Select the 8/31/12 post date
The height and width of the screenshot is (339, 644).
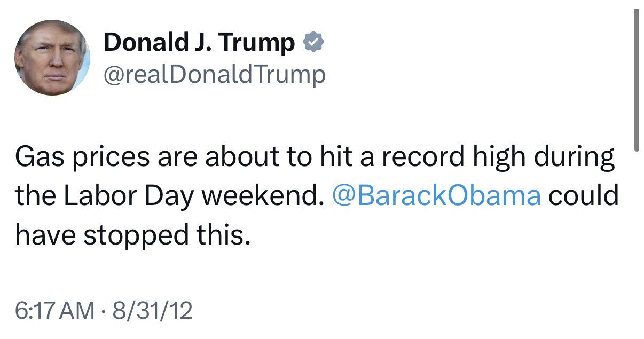click(x=145, y=310)
